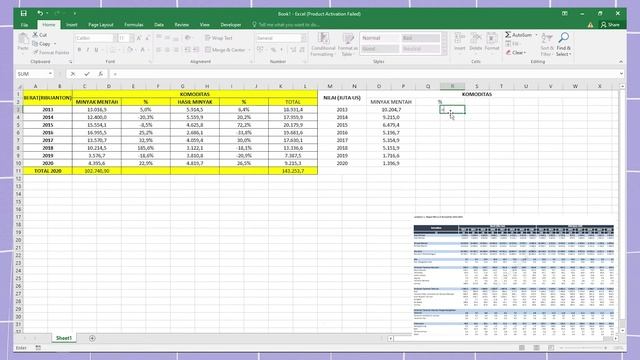Switch to the Developer tab
This screenshot has height=360, width=640.
[x=231, y=25]
